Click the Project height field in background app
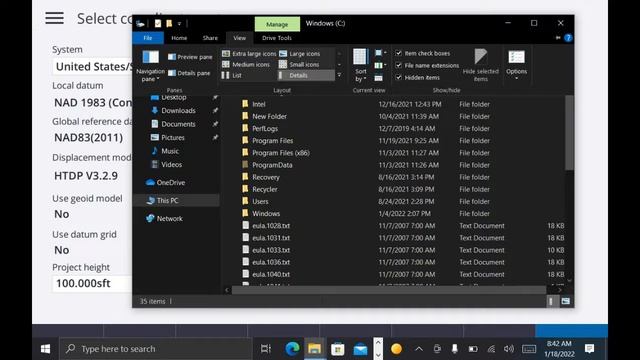 click(x=92, y=283)
